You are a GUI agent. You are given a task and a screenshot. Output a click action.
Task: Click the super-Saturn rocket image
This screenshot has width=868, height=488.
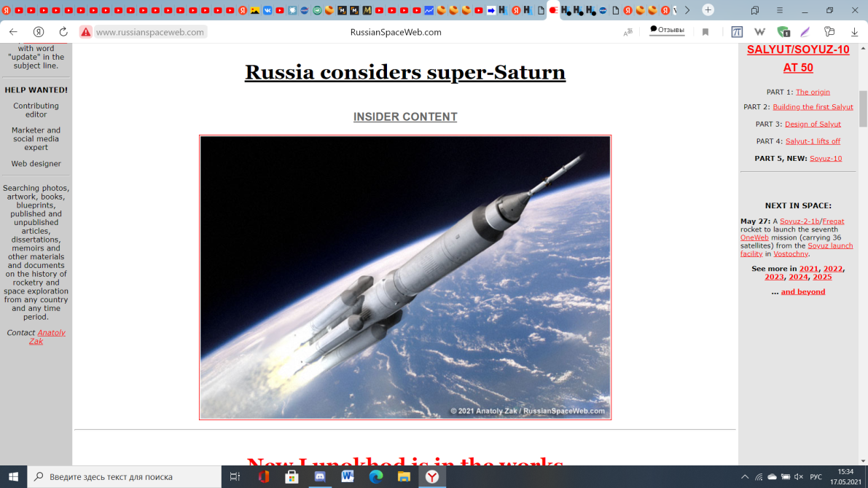(405, 277)
